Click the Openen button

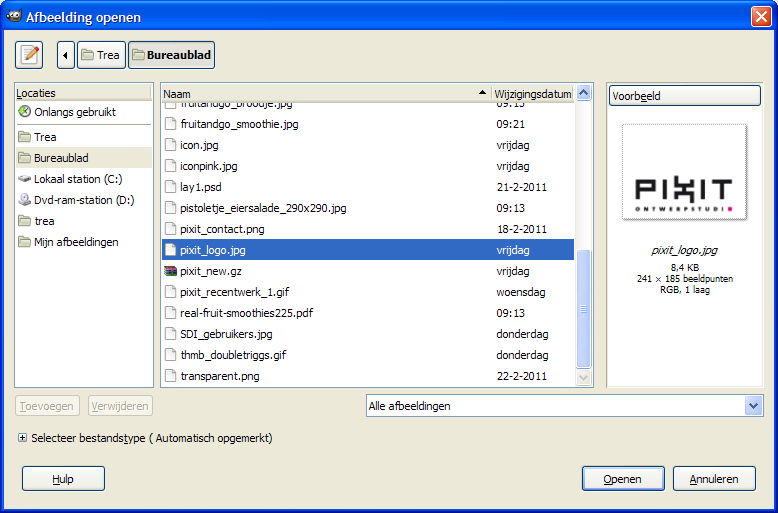click(623, 479)
